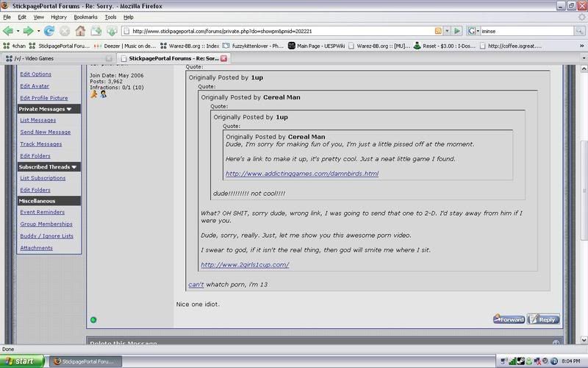
Task: Open the History menu
Action: coord(59,17)
